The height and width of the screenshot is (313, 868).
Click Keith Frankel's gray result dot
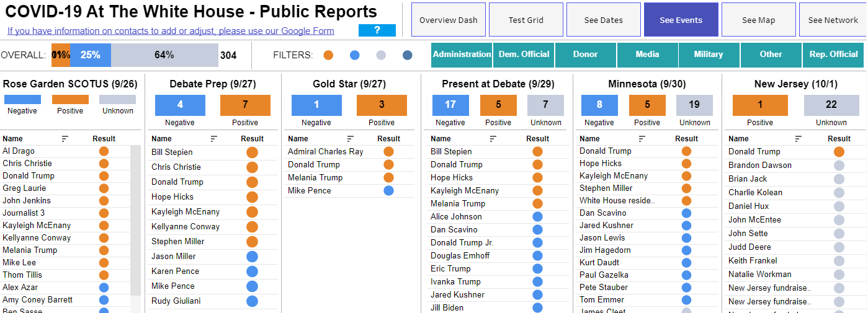(839, 261)
